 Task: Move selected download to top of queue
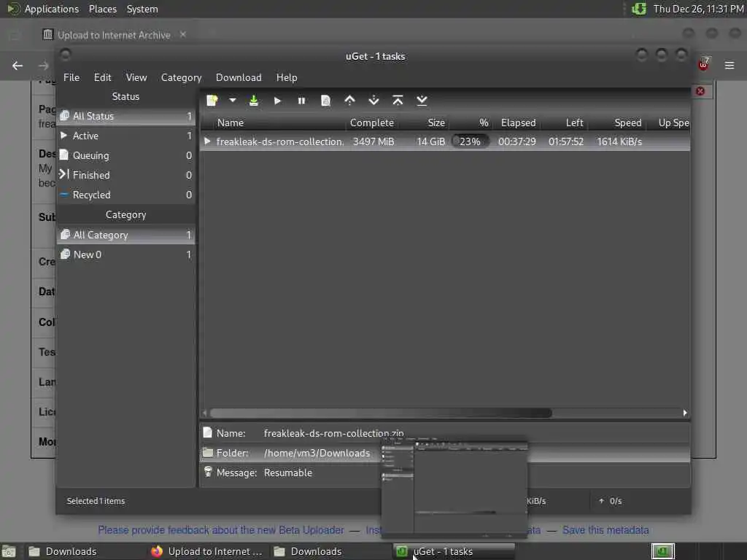[398, 101]
